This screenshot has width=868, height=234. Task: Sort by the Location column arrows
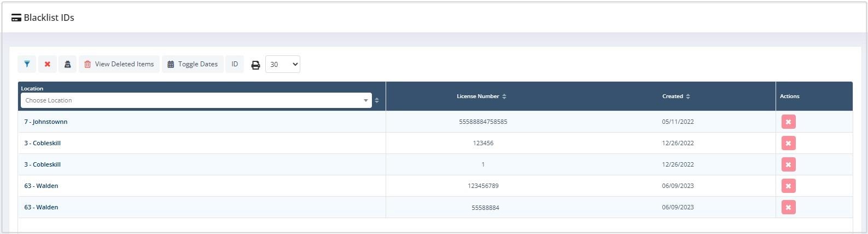point(377,100)
